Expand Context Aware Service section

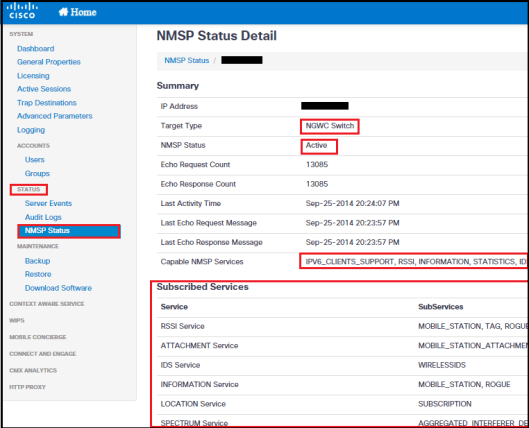[x=47, y=304]
